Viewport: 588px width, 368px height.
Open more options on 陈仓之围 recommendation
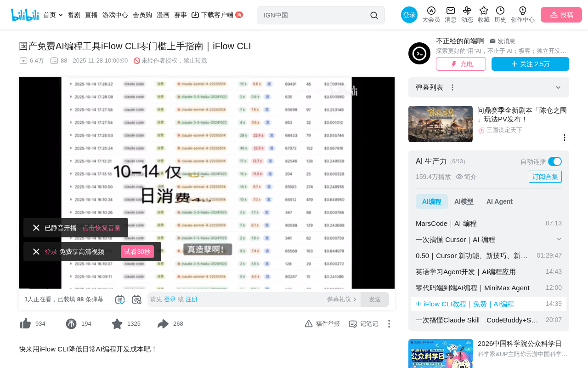tap(565, 138)
